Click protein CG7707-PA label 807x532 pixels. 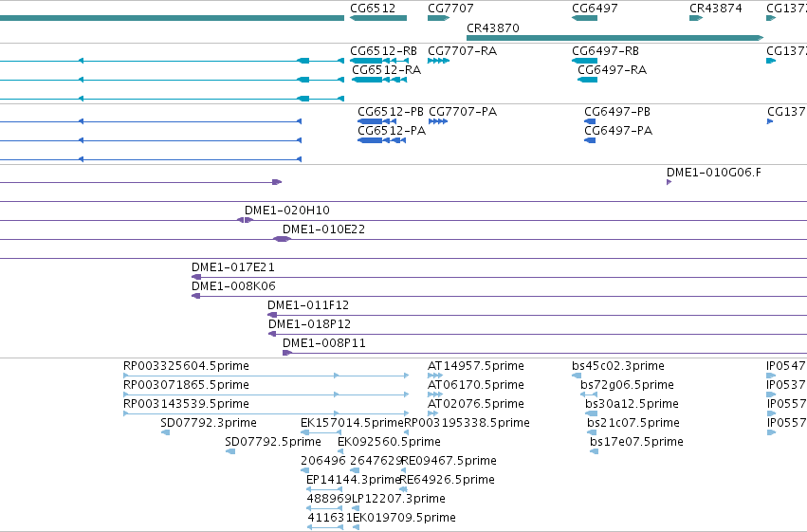click(x=463, y=112)
